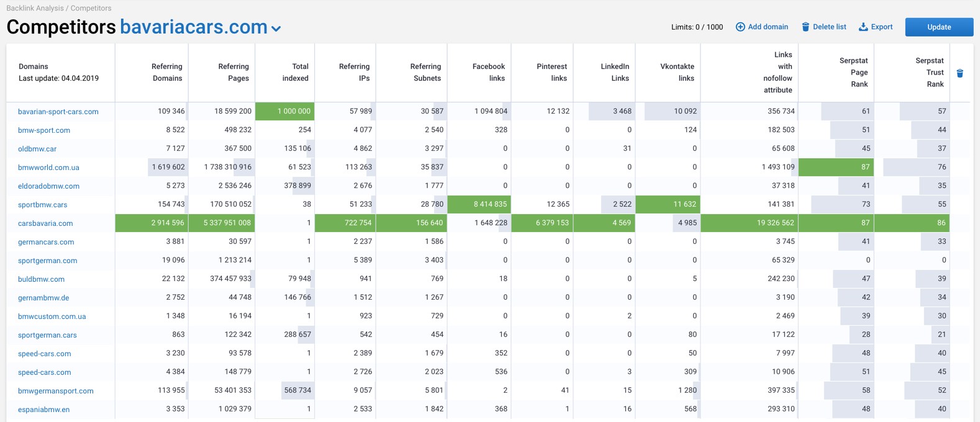
Task: Click the plus icon beside Add domain
Action: point(740,27)
